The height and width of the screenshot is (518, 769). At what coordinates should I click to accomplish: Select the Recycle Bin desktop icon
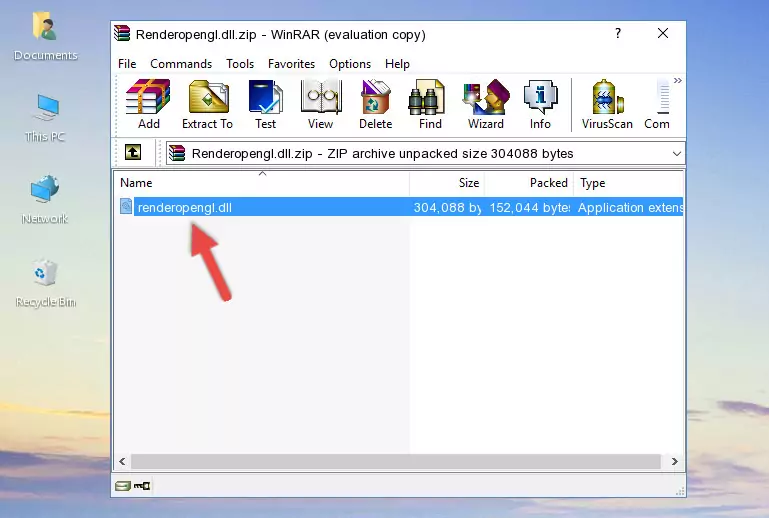pyautogui.click(x=45, y=284)
